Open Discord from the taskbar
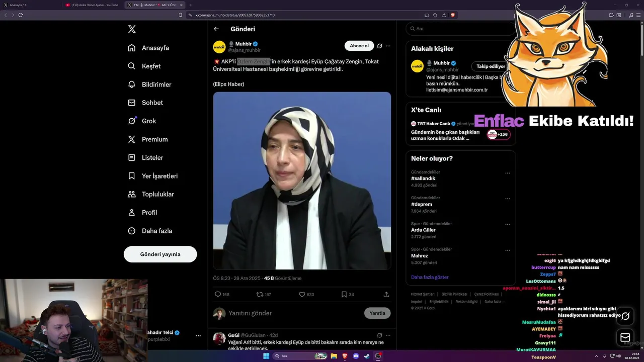The height and width of the screenshot is (362, 644). coord(356,356)
